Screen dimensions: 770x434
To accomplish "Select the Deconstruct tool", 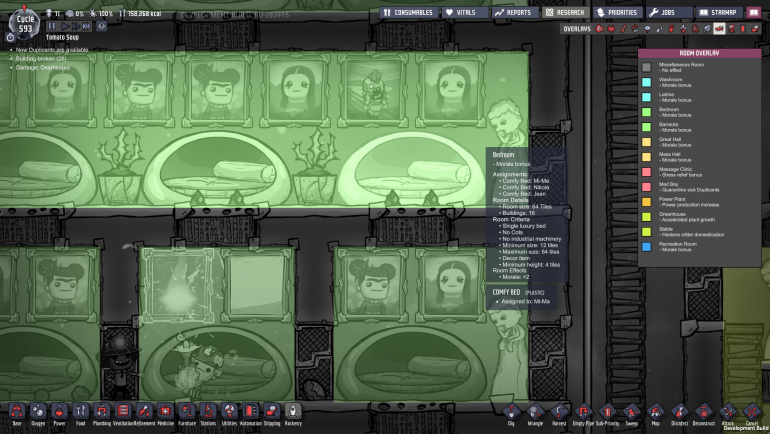I will click(704, 411).
